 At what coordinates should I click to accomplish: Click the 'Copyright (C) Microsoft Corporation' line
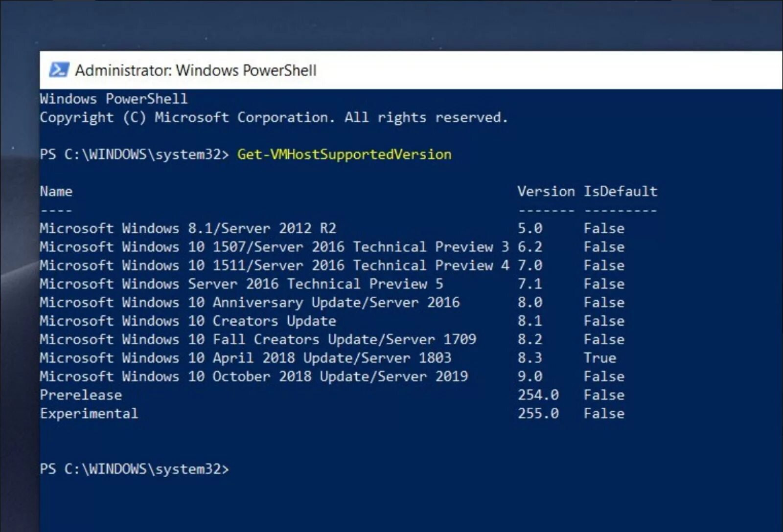tap(274, 118)
